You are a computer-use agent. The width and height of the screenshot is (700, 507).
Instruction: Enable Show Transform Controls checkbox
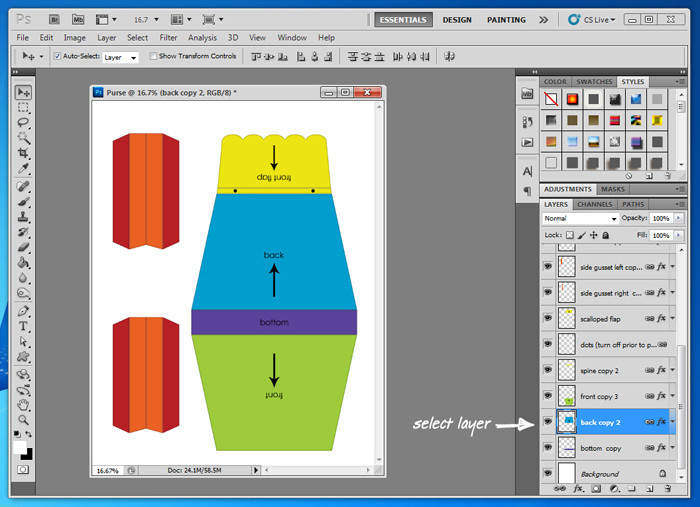(153, 56)
